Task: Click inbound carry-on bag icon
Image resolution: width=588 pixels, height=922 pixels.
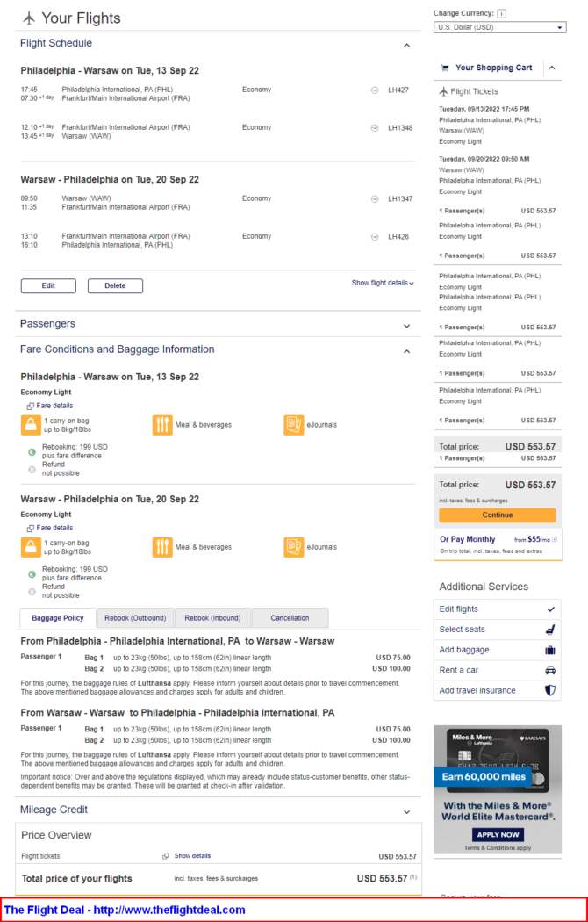Action: tap(31, 547)
